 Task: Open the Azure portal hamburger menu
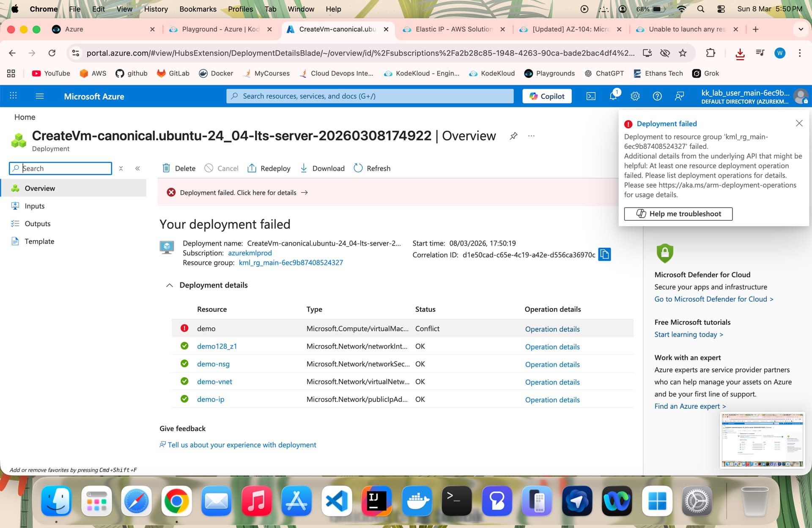pyautogui.click(x=40, y=96)
